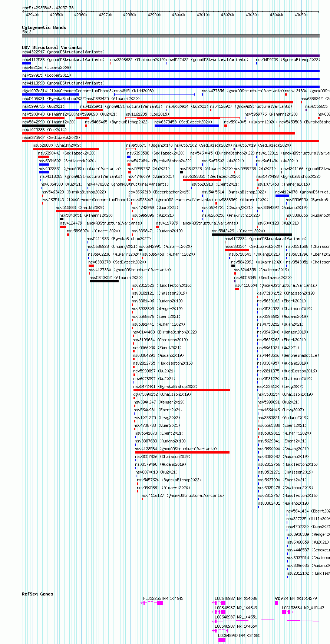Click the chr5:42935803..43057178 coordinate label
Screen dimensions: 330x644
pyautogui.click(x=48, y=8)
